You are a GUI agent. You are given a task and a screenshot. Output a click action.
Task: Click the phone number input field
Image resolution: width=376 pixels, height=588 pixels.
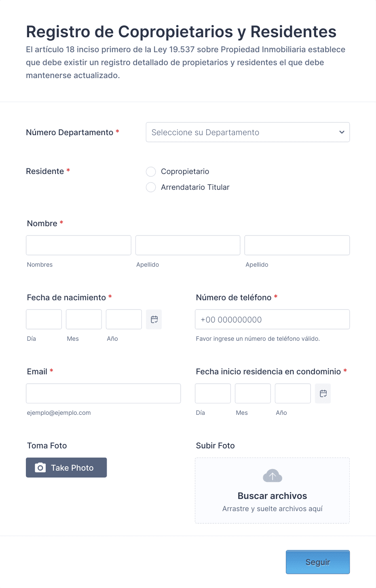pos(272,319)
